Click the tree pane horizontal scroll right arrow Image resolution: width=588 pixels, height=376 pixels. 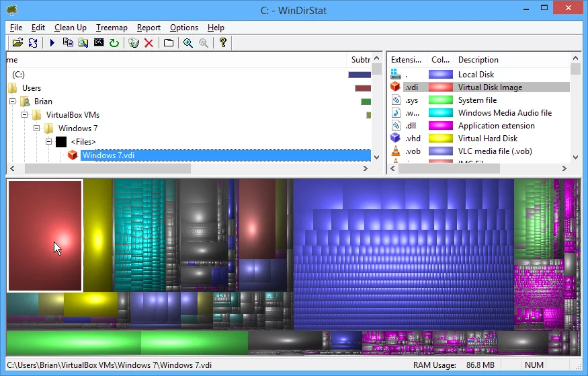coord(366,168)
